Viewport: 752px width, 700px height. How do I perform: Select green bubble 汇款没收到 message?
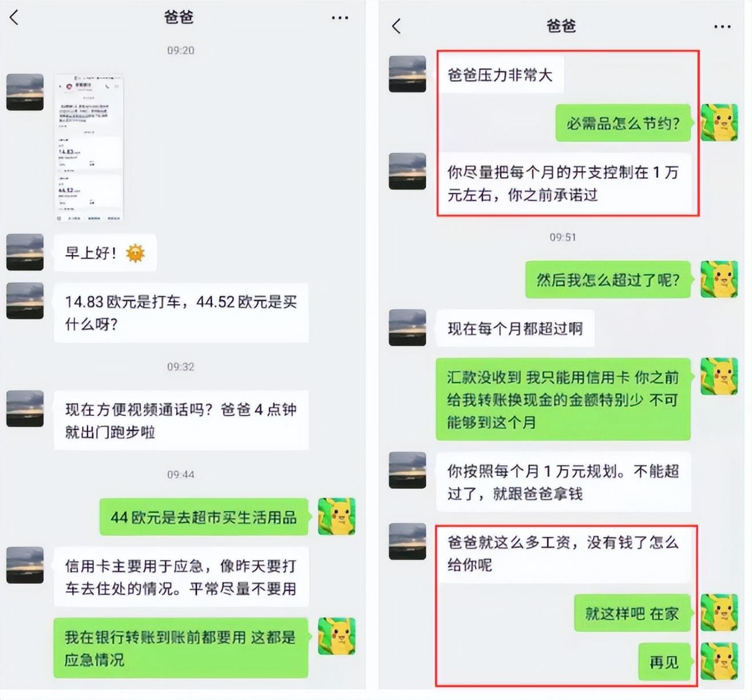[563, 399]
